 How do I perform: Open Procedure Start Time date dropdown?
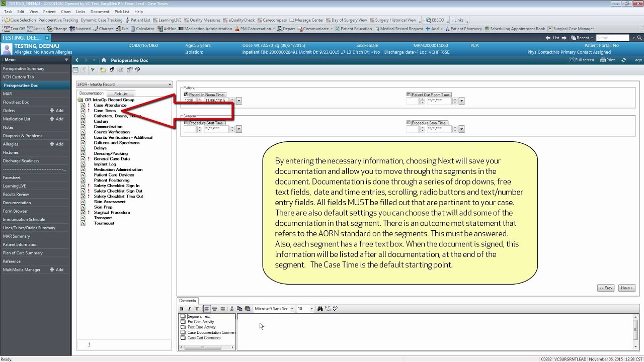point(238,129)
